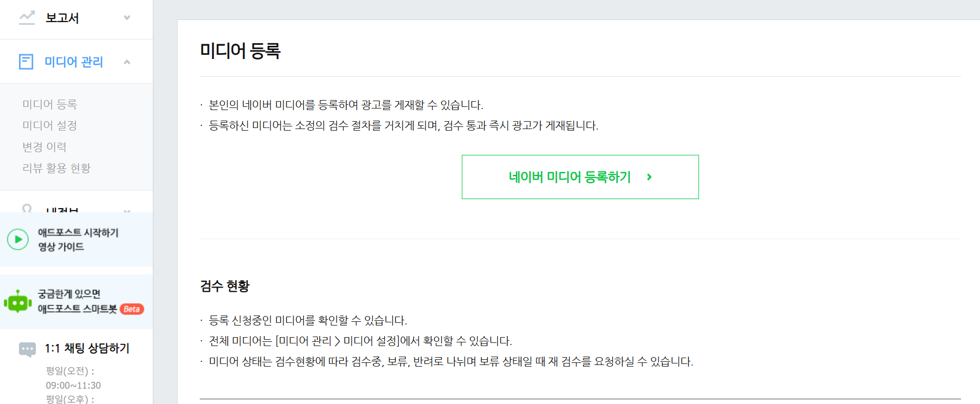Viewport: 980px width, 404px height.
Task: Go to the 미디어 설정 submenu item
Action: click(50, 125)
